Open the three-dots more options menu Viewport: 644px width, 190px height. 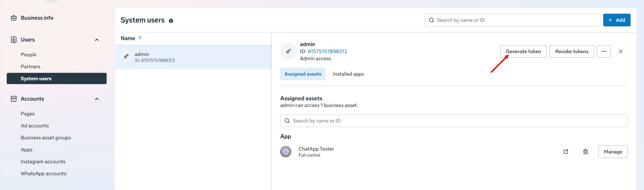tap(604, 51)
